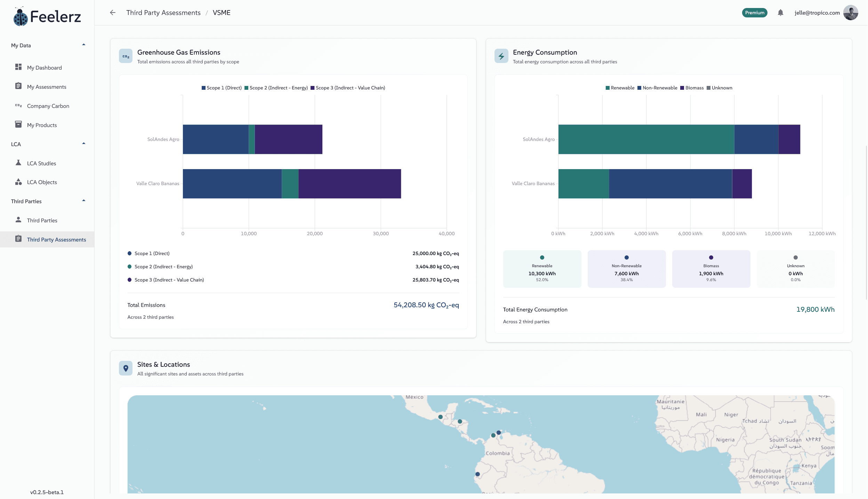This screenshot has height=499, width=868.
Task: Click the My Dashboard grid icon
Action: click(x=18, y=67)
